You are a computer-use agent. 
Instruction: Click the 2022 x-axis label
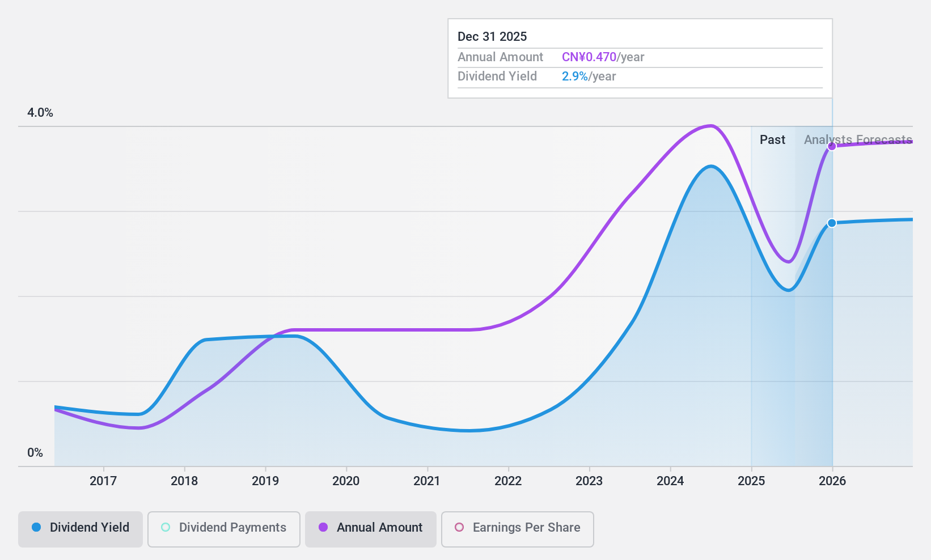coord(508,481)
